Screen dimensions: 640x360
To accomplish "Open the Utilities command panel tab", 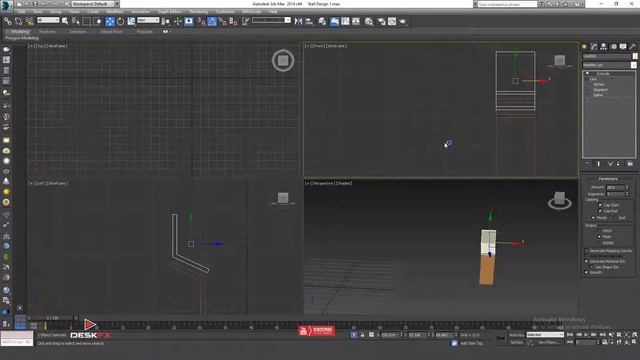I will [x=633, y=47].
